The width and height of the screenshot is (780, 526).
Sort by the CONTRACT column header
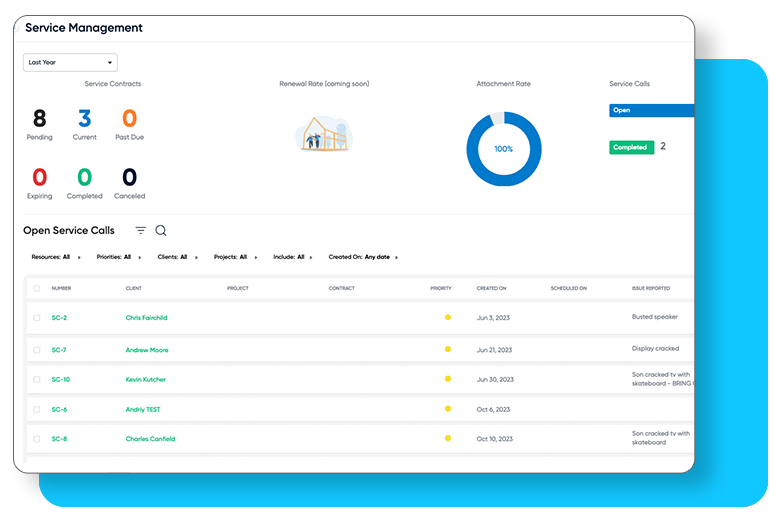341,288
